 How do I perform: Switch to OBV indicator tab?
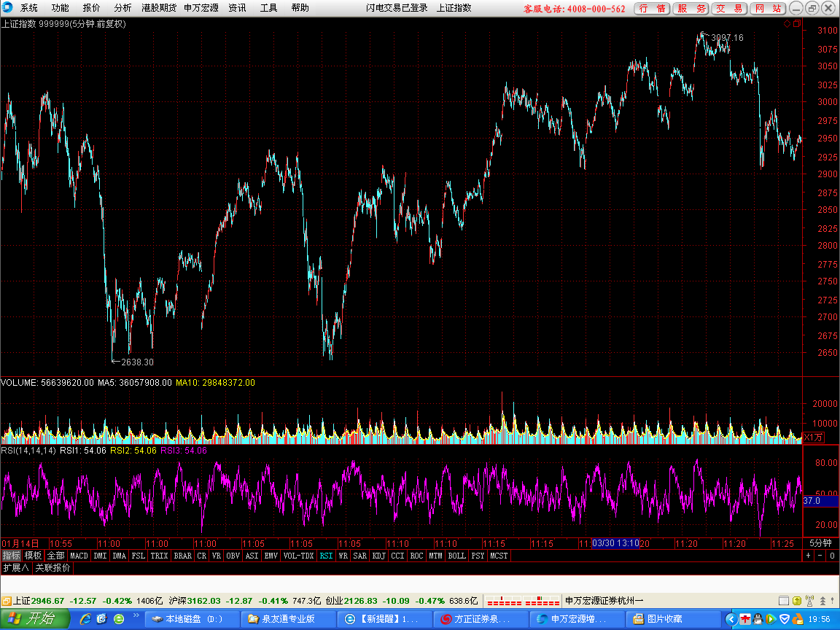[233, 556]
